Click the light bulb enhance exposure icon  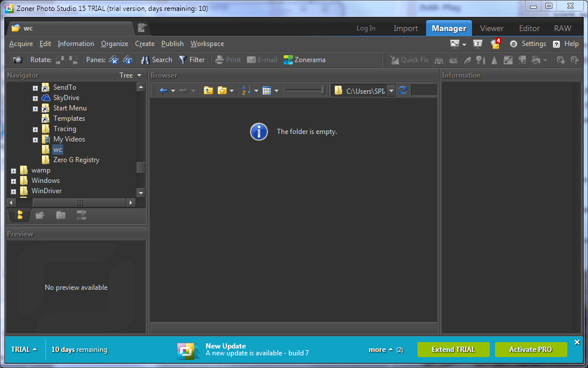[x=481, y=60]
